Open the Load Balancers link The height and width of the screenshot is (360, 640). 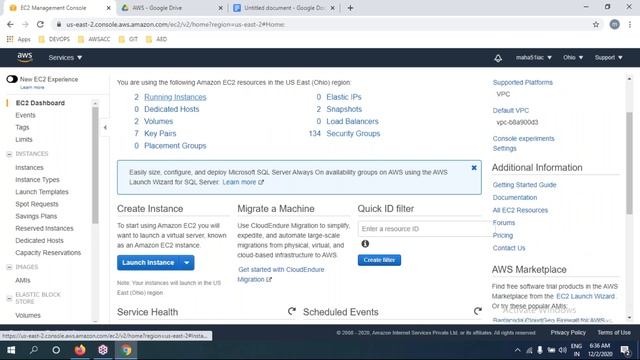click(352, 121)
